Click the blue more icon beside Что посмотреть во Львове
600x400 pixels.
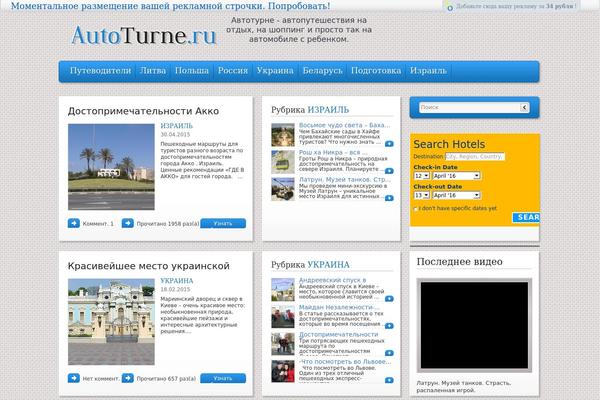[389, 380]
